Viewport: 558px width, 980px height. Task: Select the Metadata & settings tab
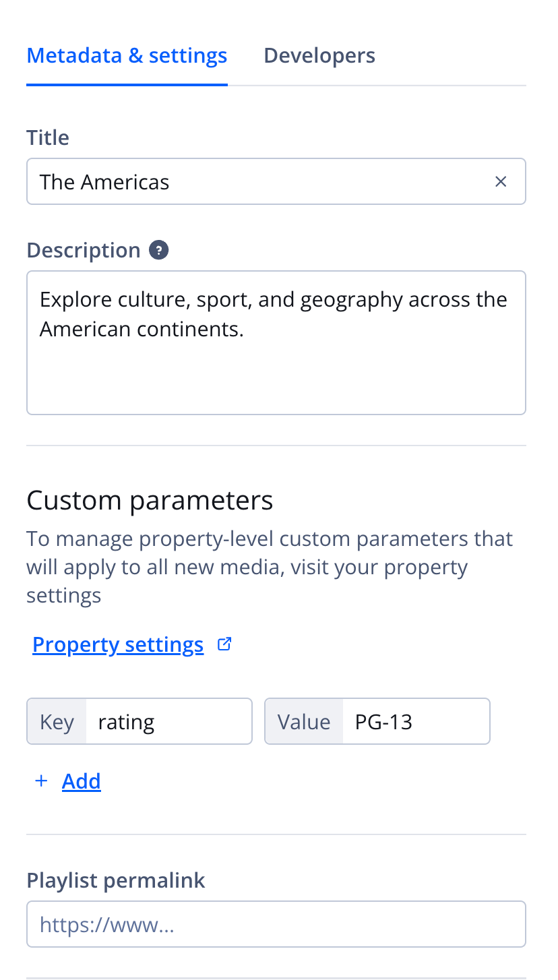pyautogui.click(x=127, y=55)
